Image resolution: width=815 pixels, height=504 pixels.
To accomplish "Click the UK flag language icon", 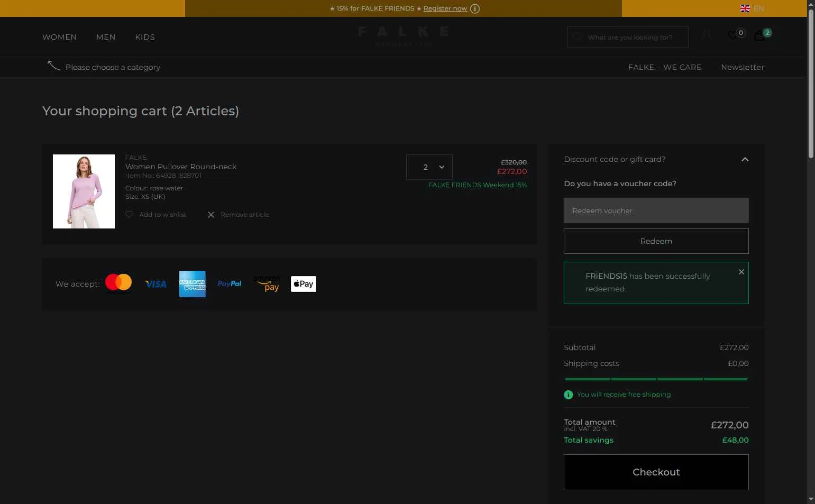I will tap(745, 8).
